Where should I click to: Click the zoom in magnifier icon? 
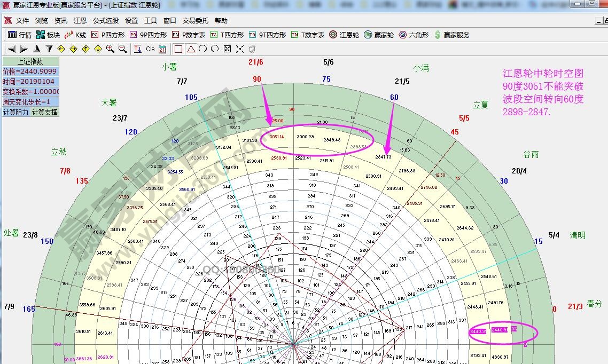click(110, 49)
